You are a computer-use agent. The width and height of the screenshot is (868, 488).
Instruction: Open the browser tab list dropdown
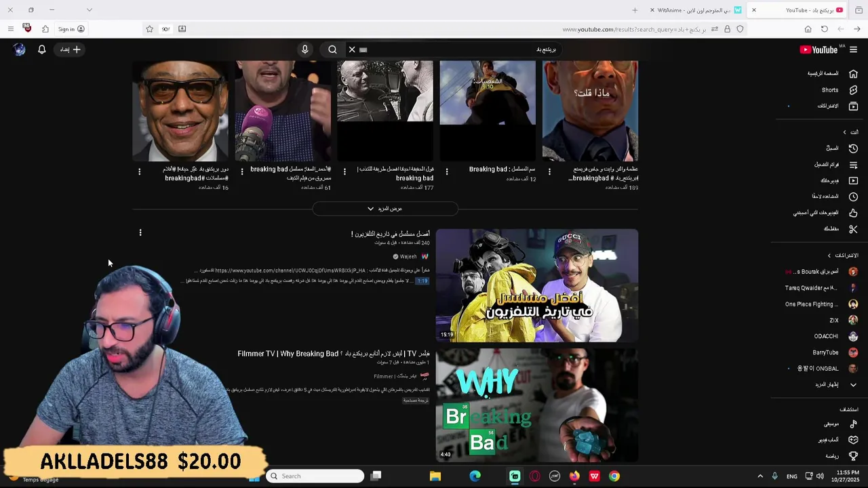tap(89, 10)
